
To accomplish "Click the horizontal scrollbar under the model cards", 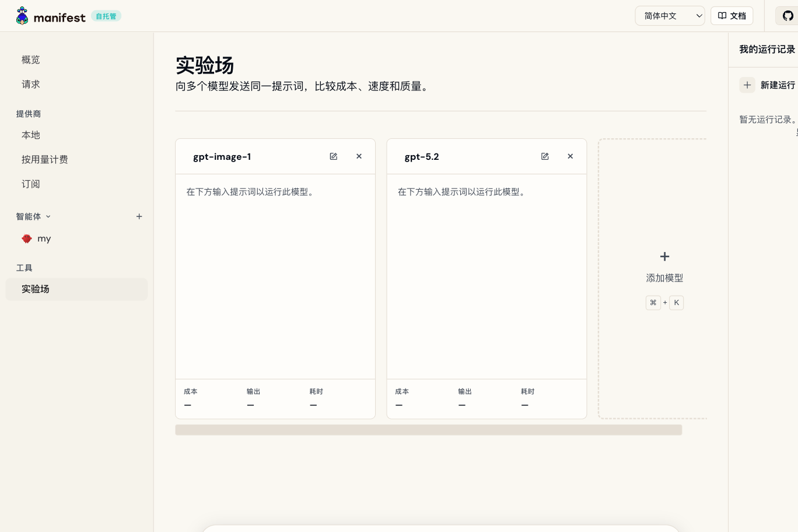I will pyautogui.click(x=429, y=430).
